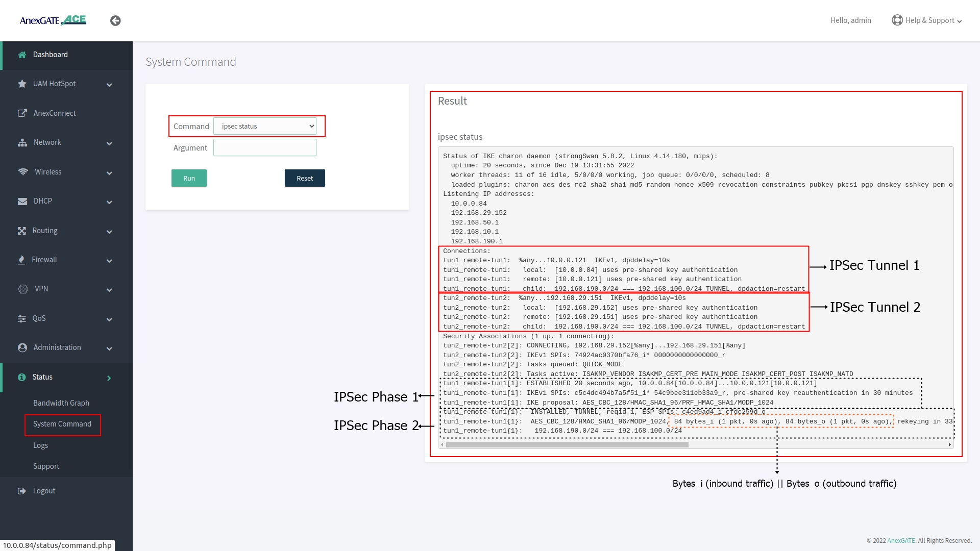The height and width of the screenshot is (551, 980).
Task: Click the DHCP envelope icon
Action: click(x=22, y=201)
